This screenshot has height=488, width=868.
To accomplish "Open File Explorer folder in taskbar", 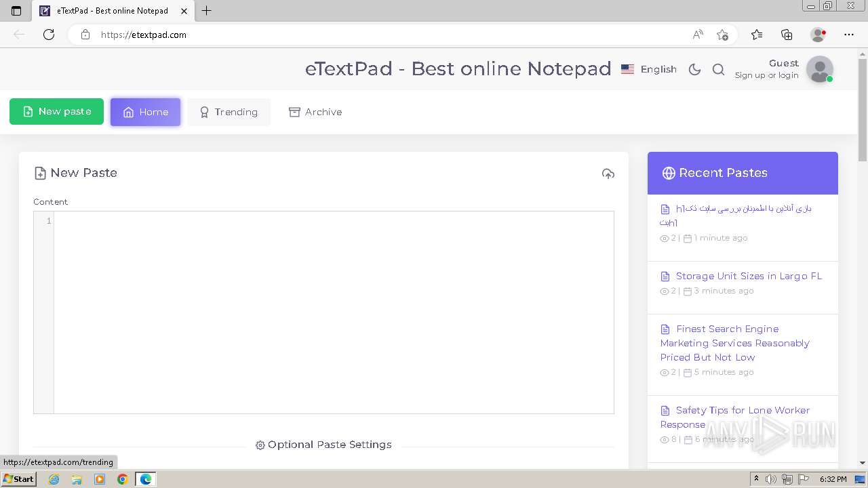I will click(77, 479).
